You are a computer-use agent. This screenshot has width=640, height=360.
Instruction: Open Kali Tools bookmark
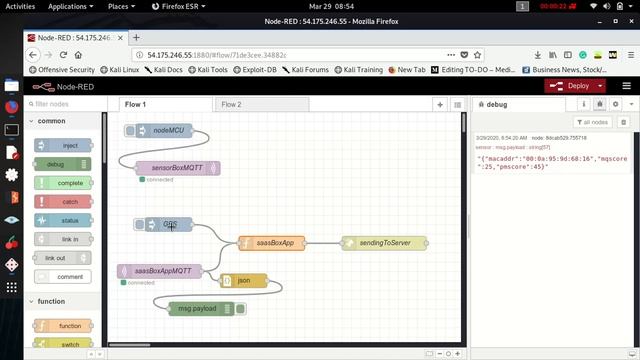(208, 70)
